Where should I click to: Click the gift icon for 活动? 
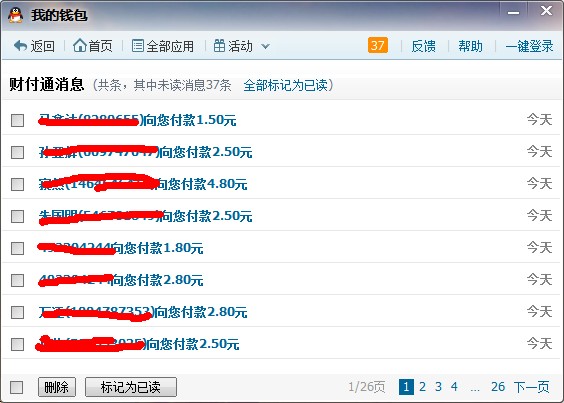pos(219,46)
